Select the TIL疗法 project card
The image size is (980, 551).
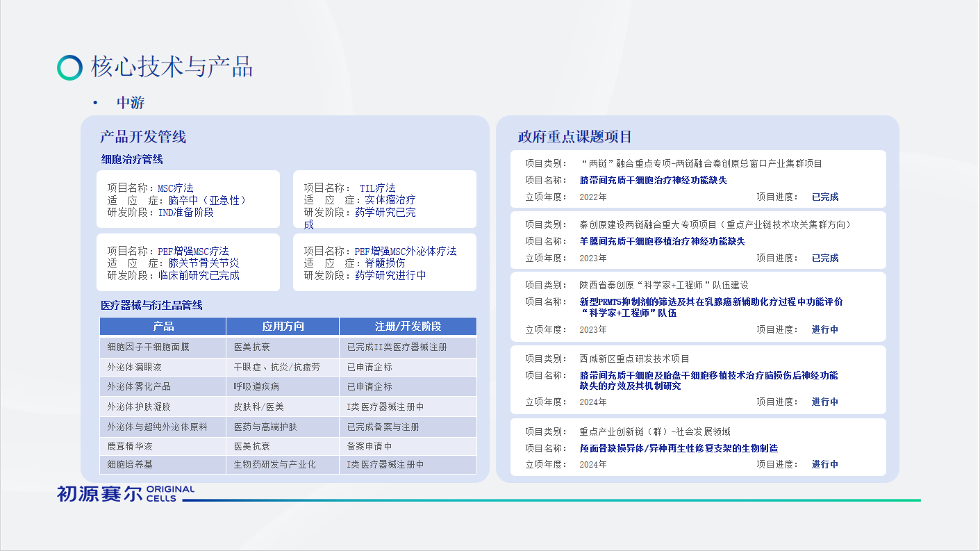coord(384,200)
